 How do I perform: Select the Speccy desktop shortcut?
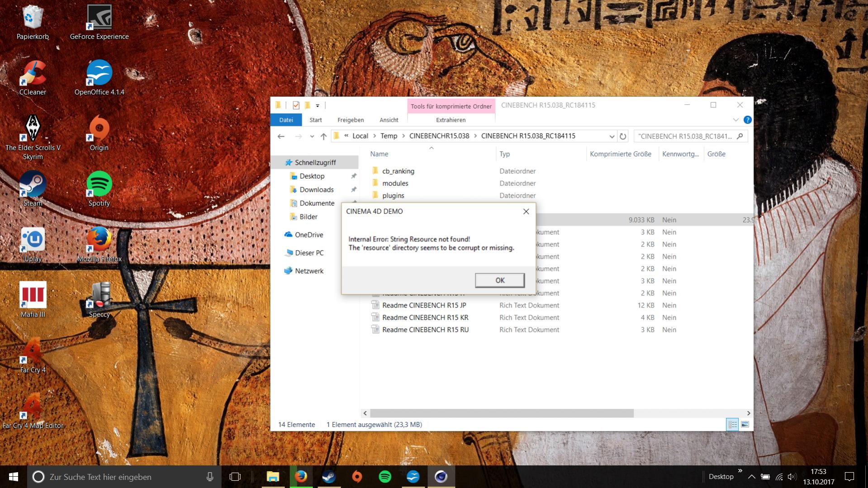tap(99, 301)
